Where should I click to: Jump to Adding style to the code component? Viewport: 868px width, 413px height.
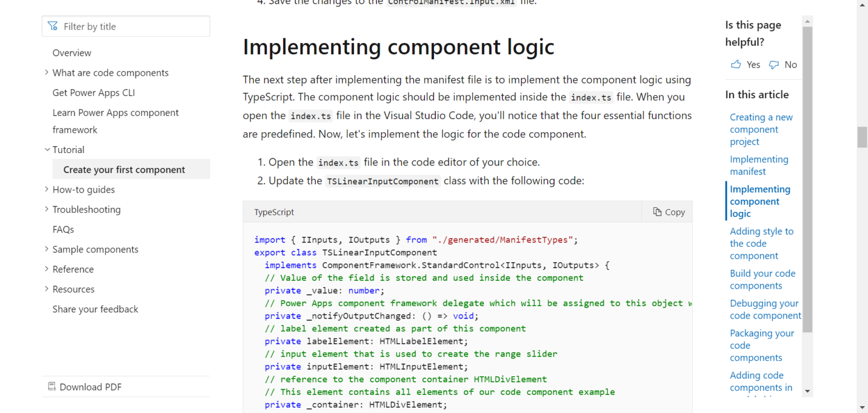coord(762,243)
